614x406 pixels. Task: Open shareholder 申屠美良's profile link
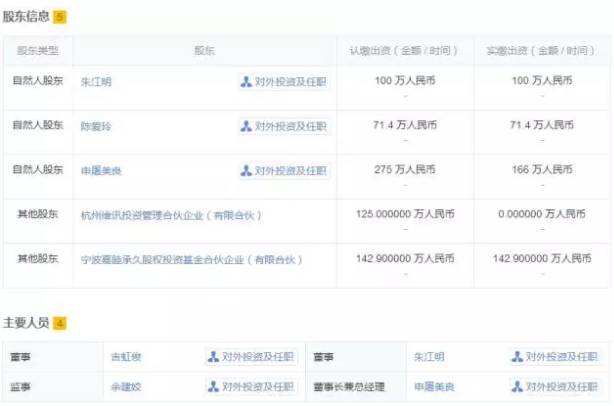(x=101, y=171)
